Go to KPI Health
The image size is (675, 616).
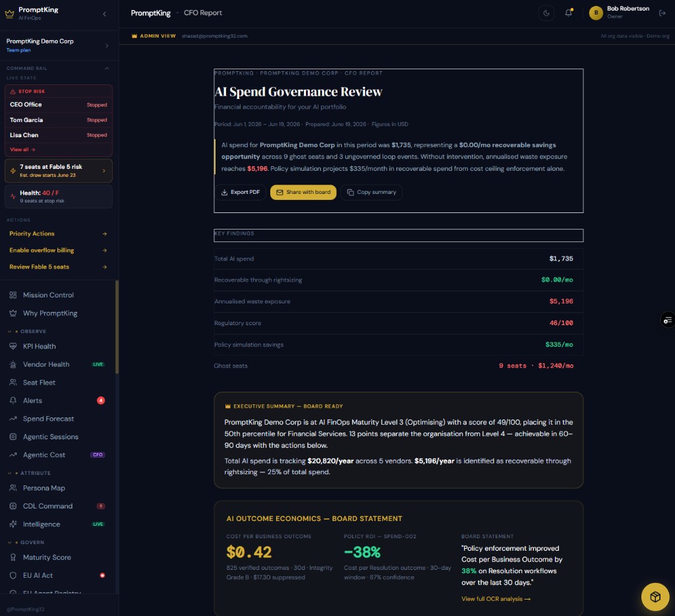click(58, 346)
